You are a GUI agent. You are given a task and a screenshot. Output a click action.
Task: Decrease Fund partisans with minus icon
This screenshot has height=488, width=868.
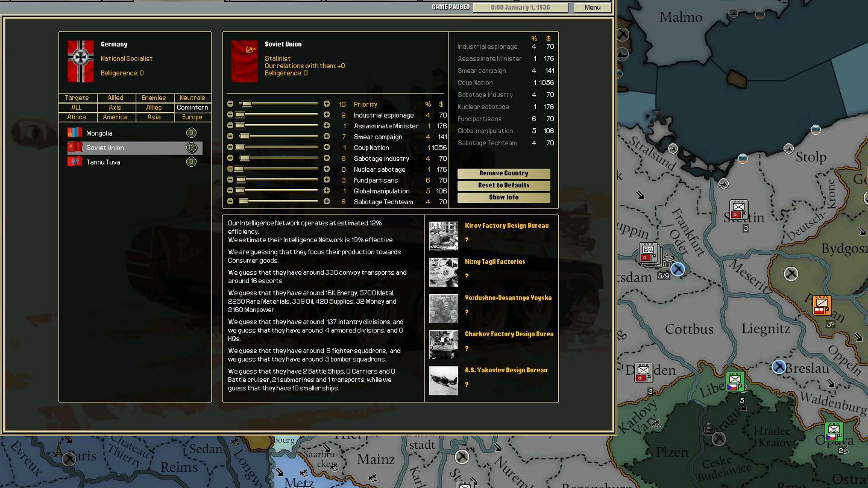coord(230,180)
